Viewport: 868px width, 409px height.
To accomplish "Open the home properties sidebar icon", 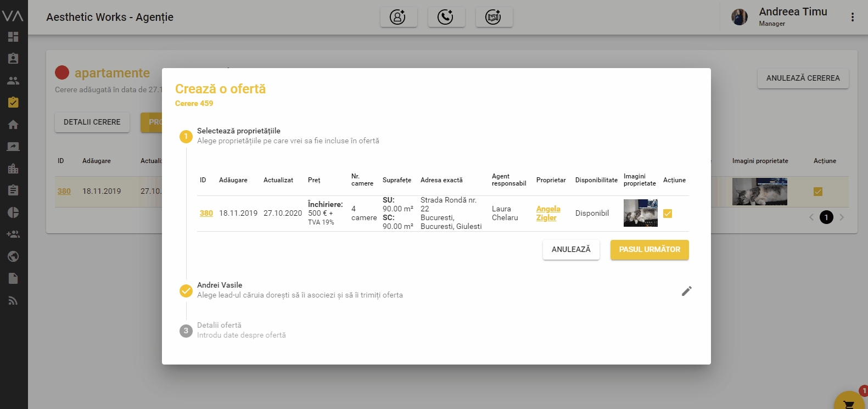I will [x=13, y=125].
